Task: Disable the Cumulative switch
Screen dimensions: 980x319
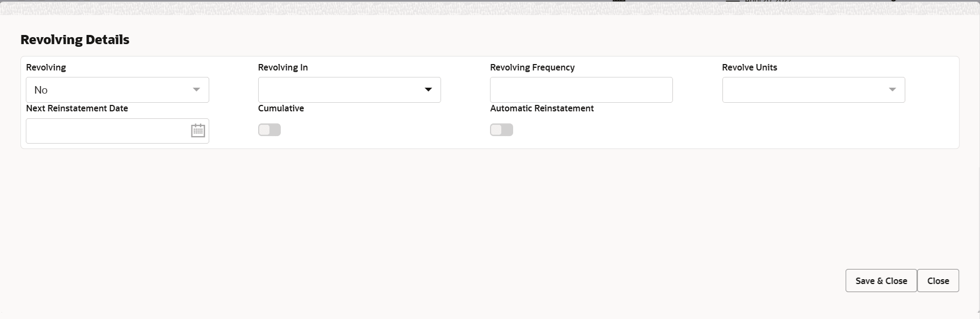Action: [269, 130]
